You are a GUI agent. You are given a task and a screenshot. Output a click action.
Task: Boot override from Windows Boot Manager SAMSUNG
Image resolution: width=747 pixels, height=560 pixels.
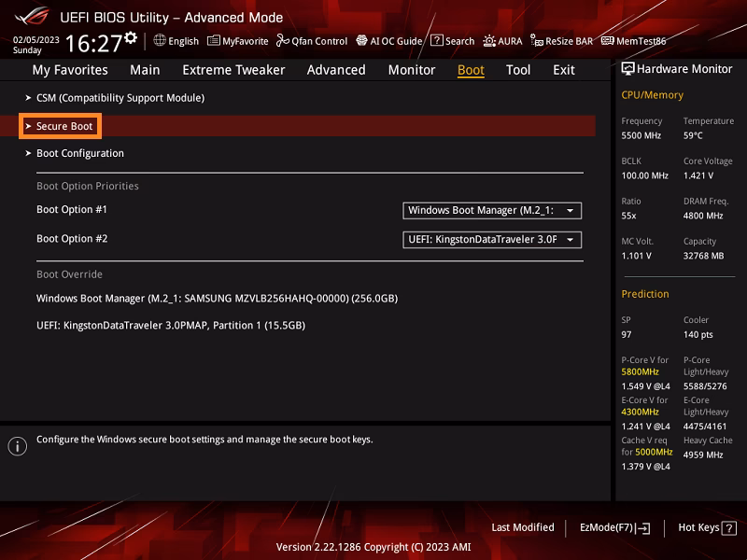tap(218, 299)
